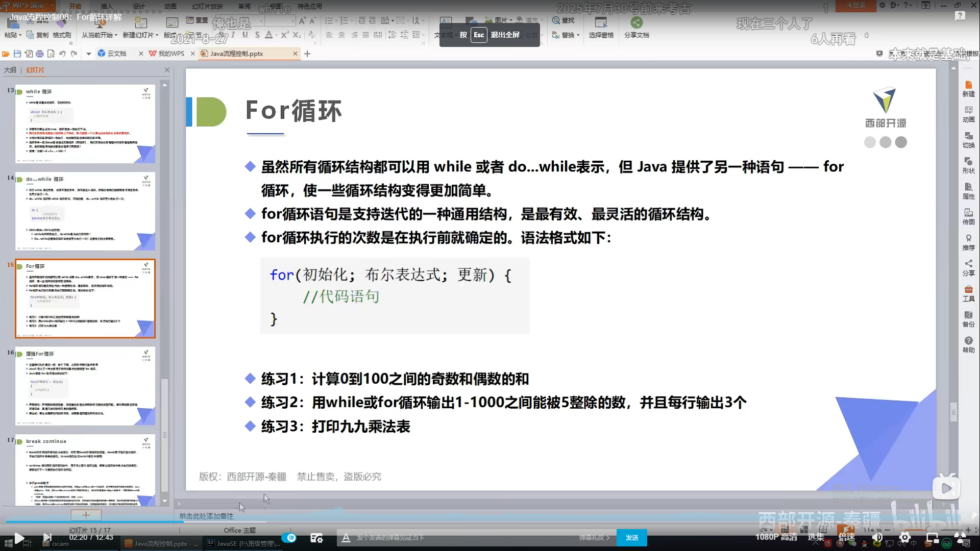Toggle underline text formatting

click(x=245, y=35)
